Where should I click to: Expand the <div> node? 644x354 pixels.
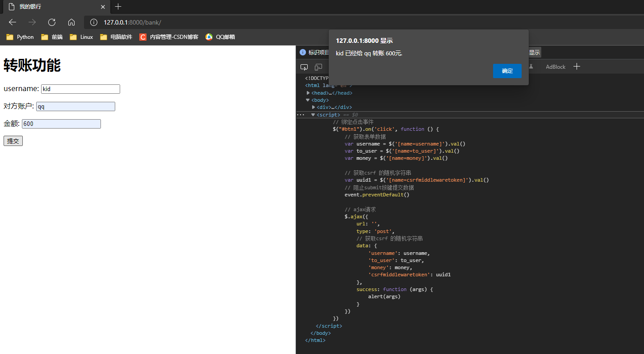pos(314,107)
